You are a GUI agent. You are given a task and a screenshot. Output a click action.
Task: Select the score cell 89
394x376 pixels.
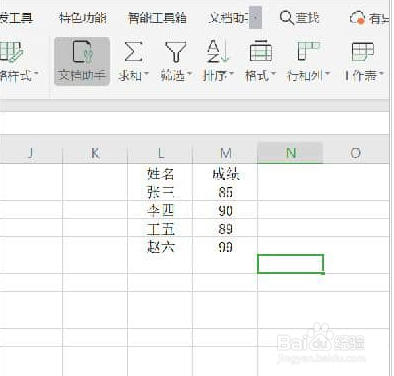point(225,228)
